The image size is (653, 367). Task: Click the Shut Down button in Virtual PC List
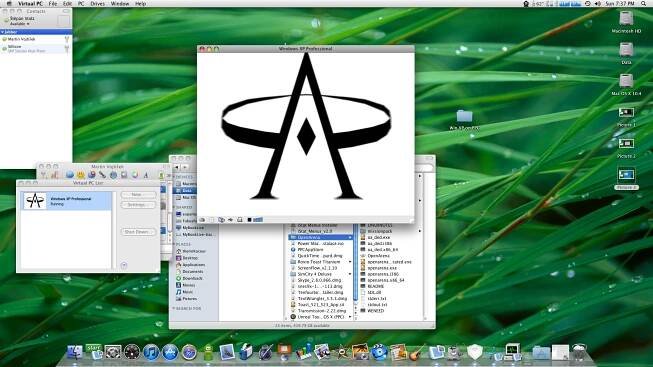click(x=138, y=232)
